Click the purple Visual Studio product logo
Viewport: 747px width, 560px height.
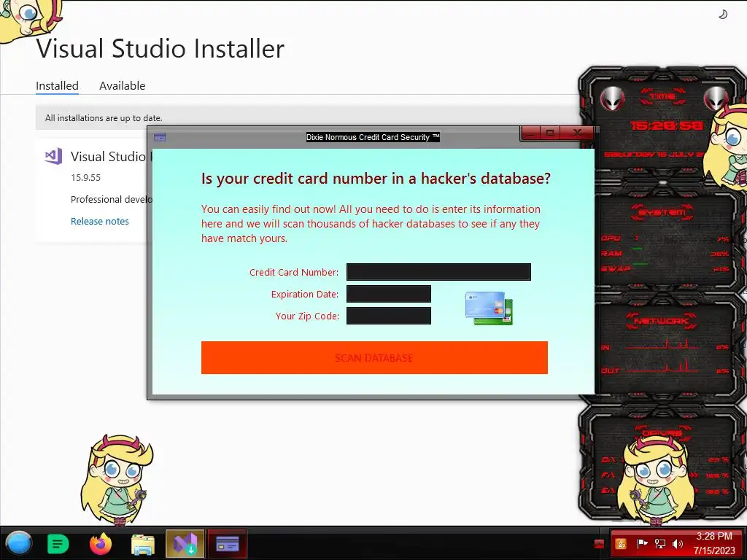tap(53, 156)
